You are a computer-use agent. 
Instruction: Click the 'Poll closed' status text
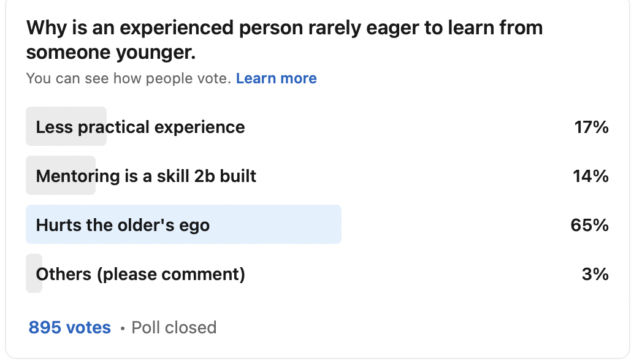pos(174,328)
